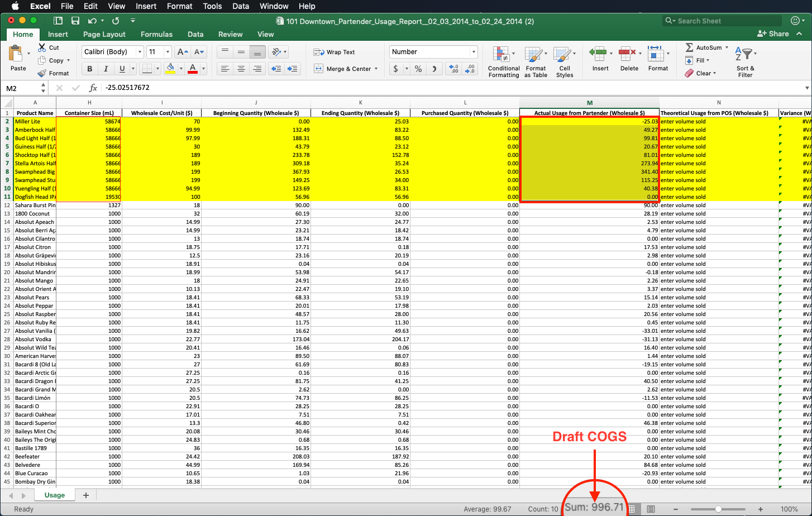Click the Share button

(x=773, y=34)
